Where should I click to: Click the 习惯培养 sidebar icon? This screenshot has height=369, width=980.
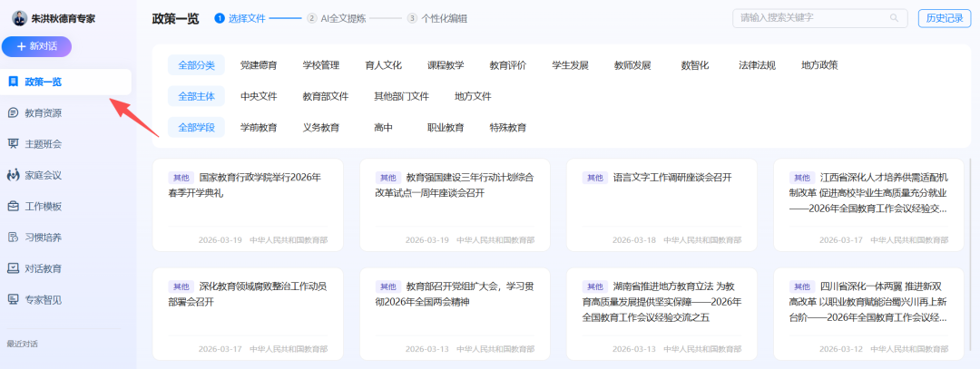click(13, 238)
